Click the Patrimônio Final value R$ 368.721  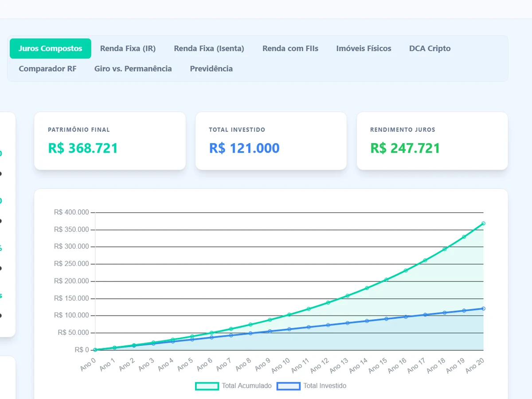click(83, 148)
